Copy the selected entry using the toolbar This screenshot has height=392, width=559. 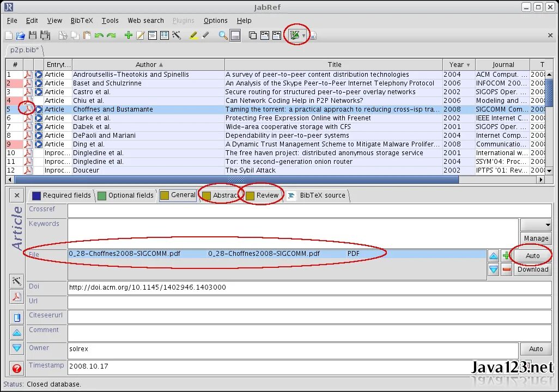click(75, 35)
